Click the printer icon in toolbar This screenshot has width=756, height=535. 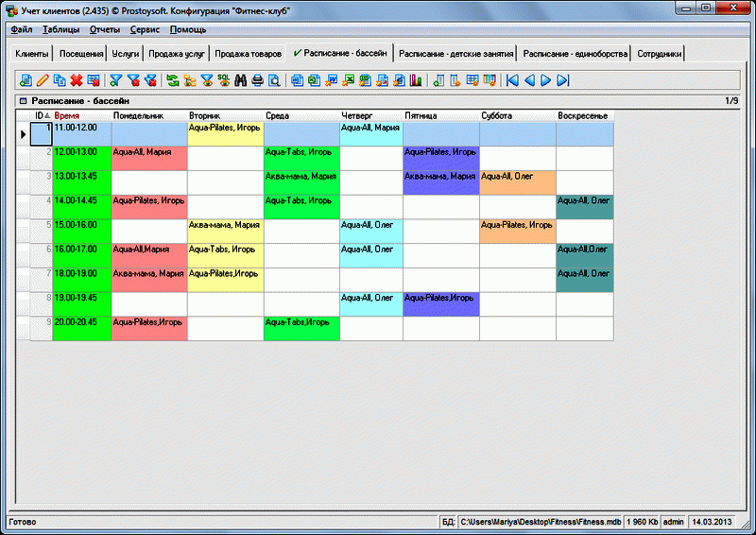(x=257, y=80)
